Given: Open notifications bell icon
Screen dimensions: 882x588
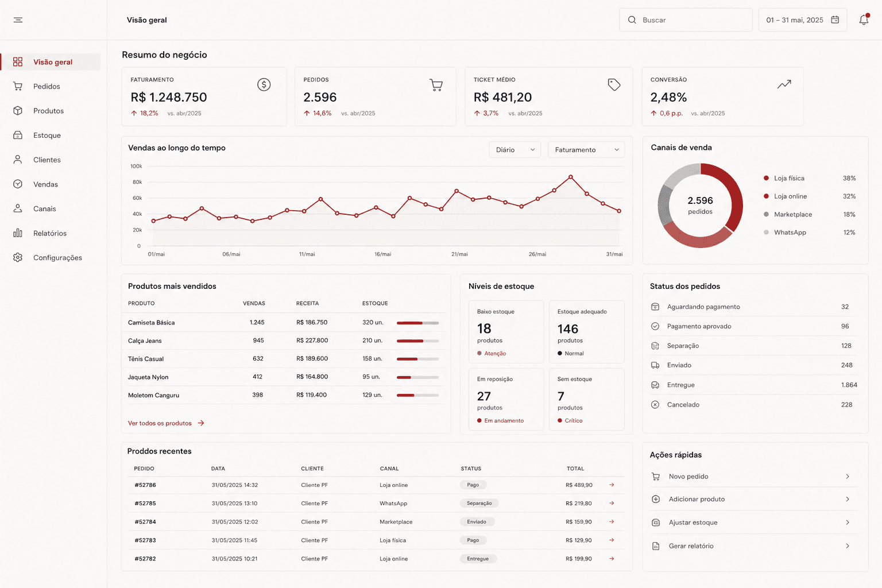Looking at the screenshot, I should point(864,20).
